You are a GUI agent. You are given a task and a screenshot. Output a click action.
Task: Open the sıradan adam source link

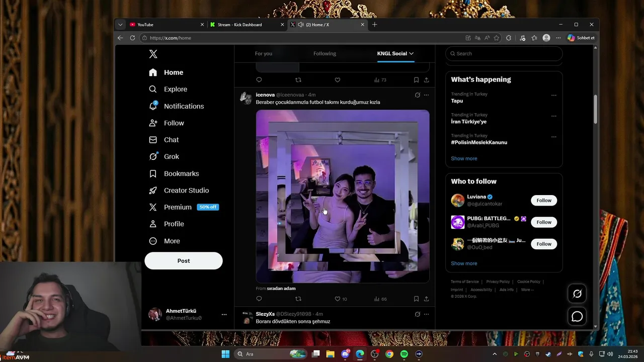[281, 289]
